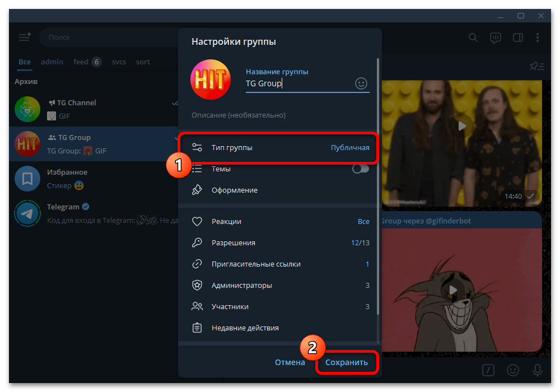Open the comments icon in chat header
The height and width of the screenshot is (392, 560).
click(x=496, y=38)
